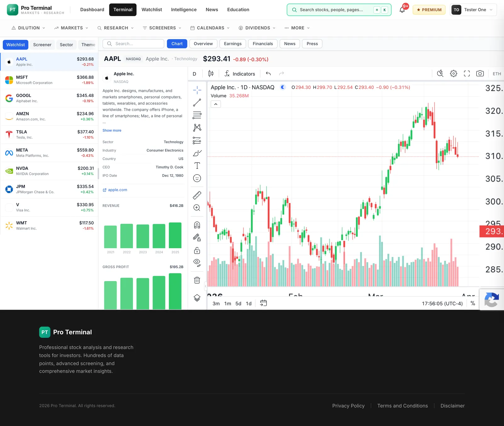The image size is (504, 426).
Task: Select the TSLA watchlist row
Action: [x=49, y=135]
